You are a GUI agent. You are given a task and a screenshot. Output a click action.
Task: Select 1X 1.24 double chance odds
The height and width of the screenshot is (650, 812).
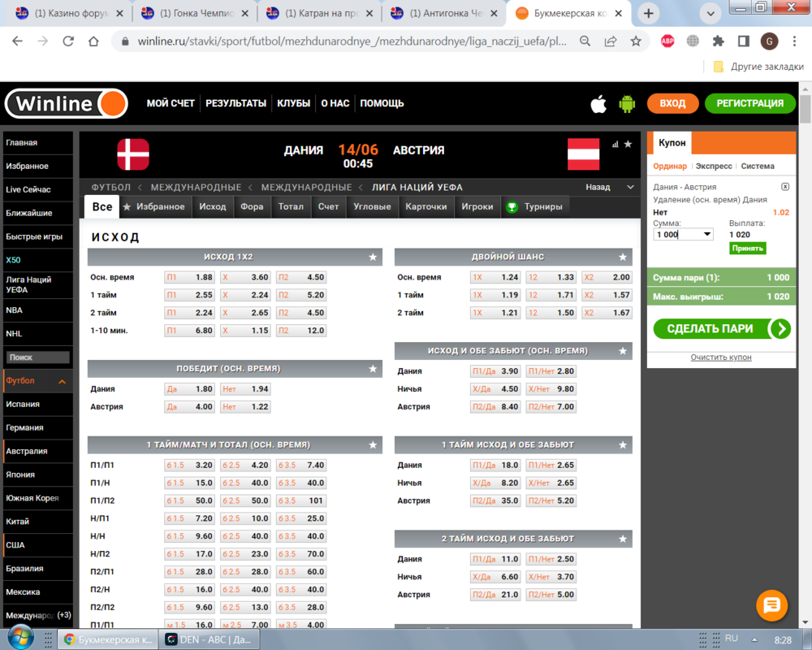tap(495, 277)
